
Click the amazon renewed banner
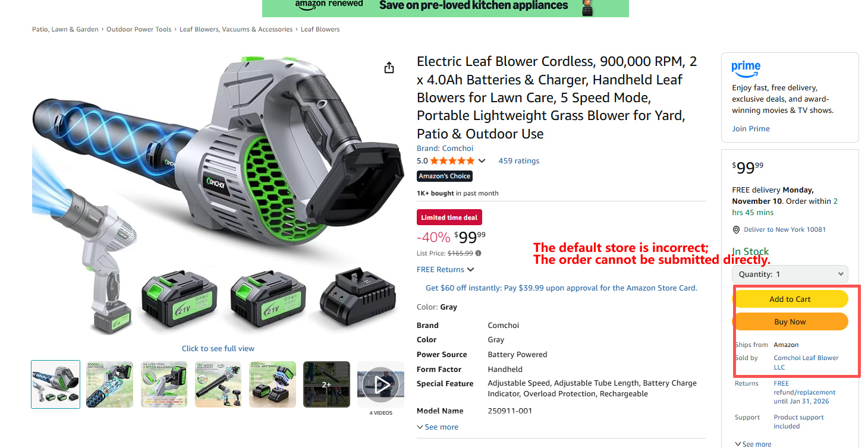pyautogui.click(x=445, y=8)
